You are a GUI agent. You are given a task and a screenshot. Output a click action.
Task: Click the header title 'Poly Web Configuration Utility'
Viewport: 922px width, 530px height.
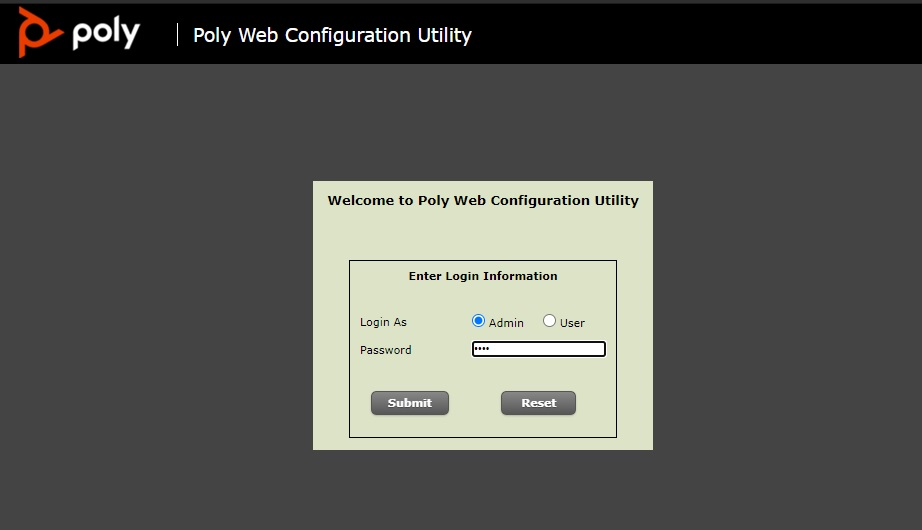pos(332,35)
